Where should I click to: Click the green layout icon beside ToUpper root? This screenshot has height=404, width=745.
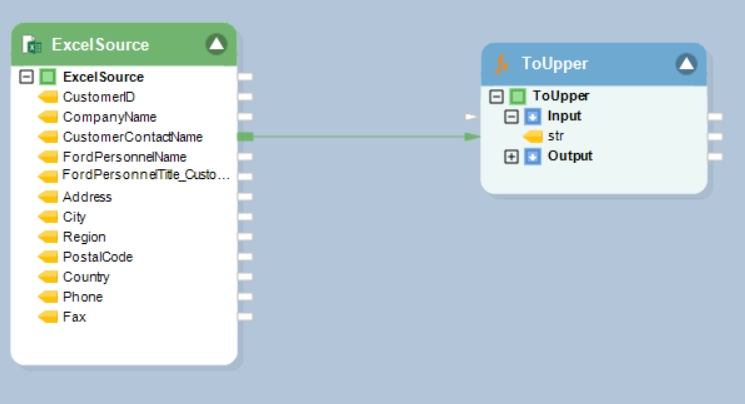pos(517,96)
